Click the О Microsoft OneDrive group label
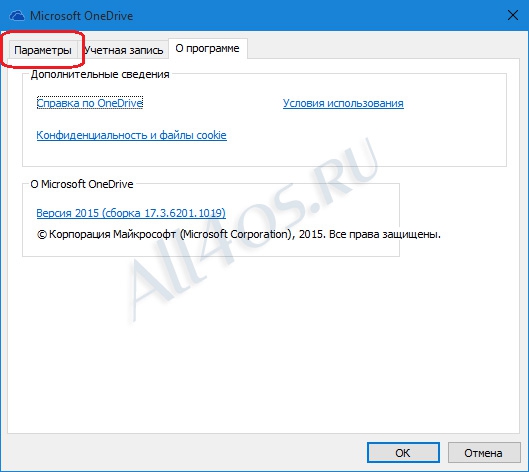 click(x=82, y=184)
